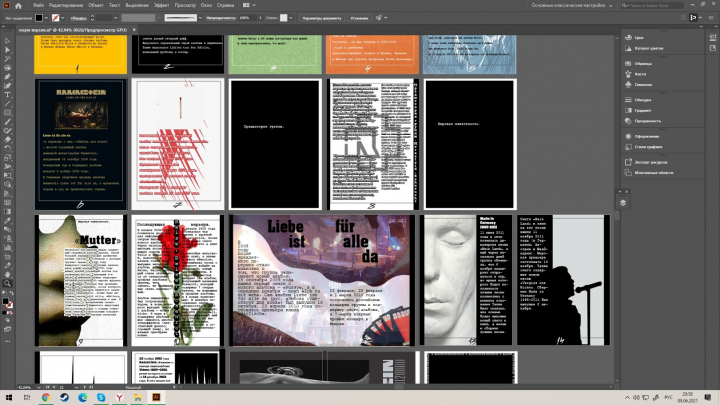
Task: Select the Column Graph tool
Action: (7, 248)
